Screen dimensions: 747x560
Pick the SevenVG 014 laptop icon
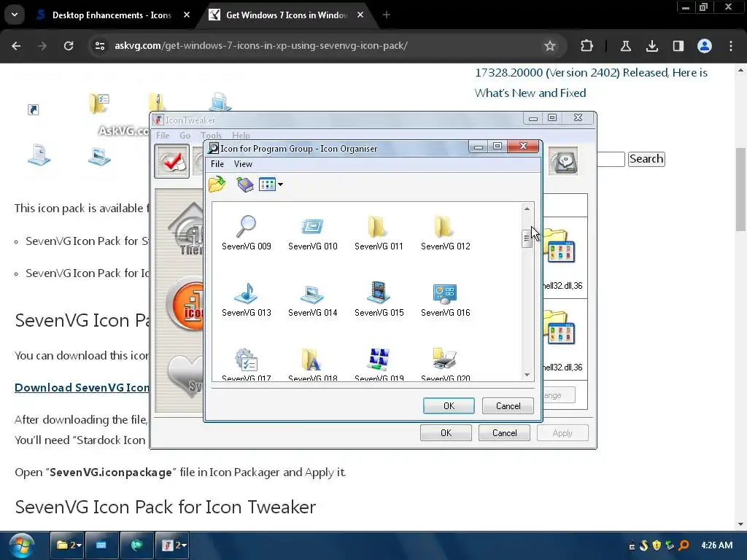tap(312, 294)
